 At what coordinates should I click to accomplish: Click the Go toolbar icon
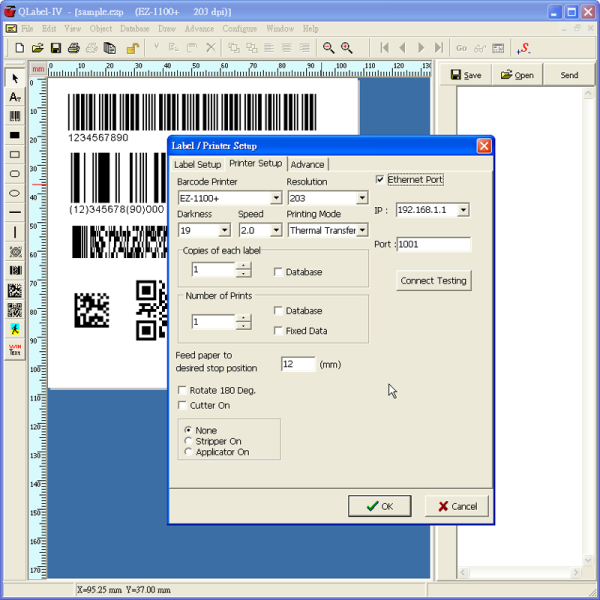pyautogui.click(x=461, y=48)
